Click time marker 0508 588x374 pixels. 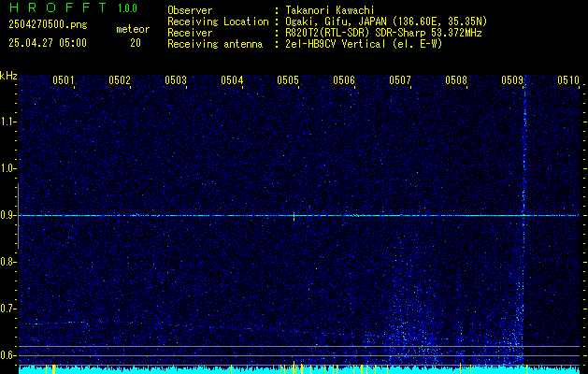coord(456,80)
